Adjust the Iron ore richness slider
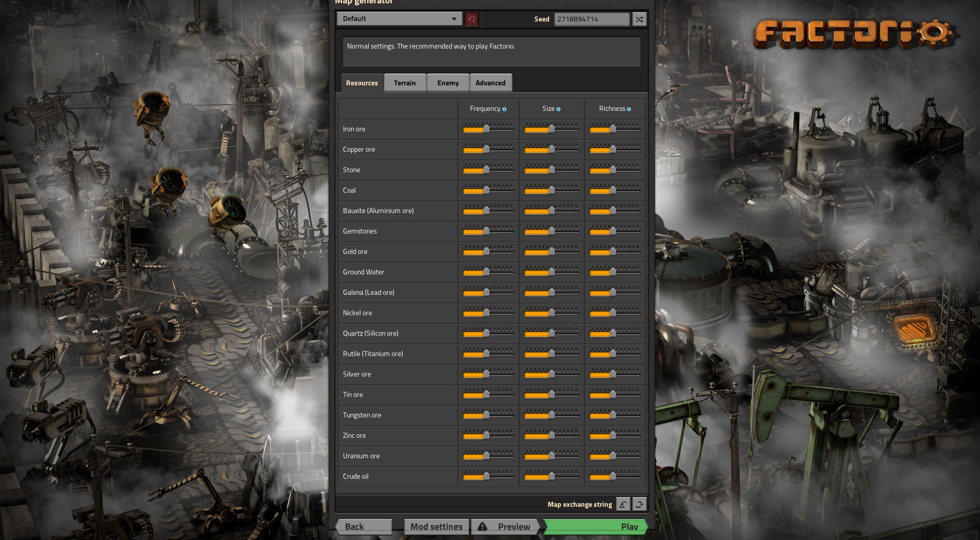Viewport: 980px width, 540px height. coord(615,129)
